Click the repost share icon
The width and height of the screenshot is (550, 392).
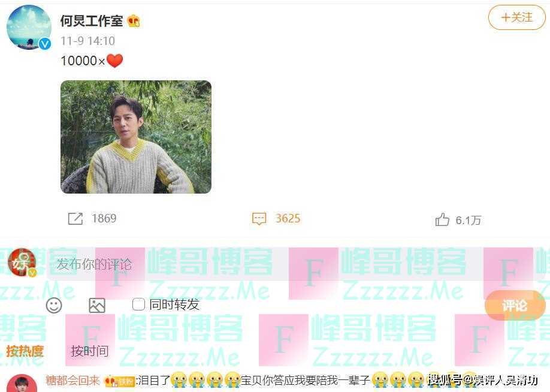click(75, 218)
